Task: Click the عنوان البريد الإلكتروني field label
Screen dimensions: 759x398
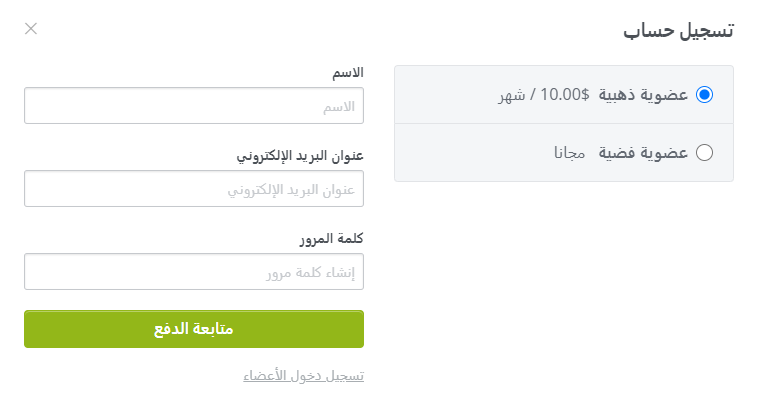Action: coord(300,156)
